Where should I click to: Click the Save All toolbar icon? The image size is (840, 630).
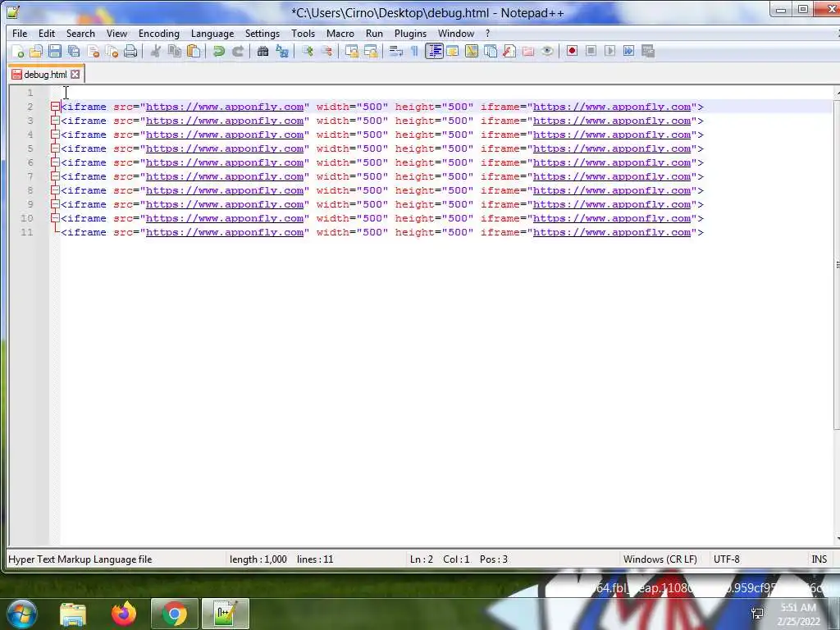click(74, 52)
